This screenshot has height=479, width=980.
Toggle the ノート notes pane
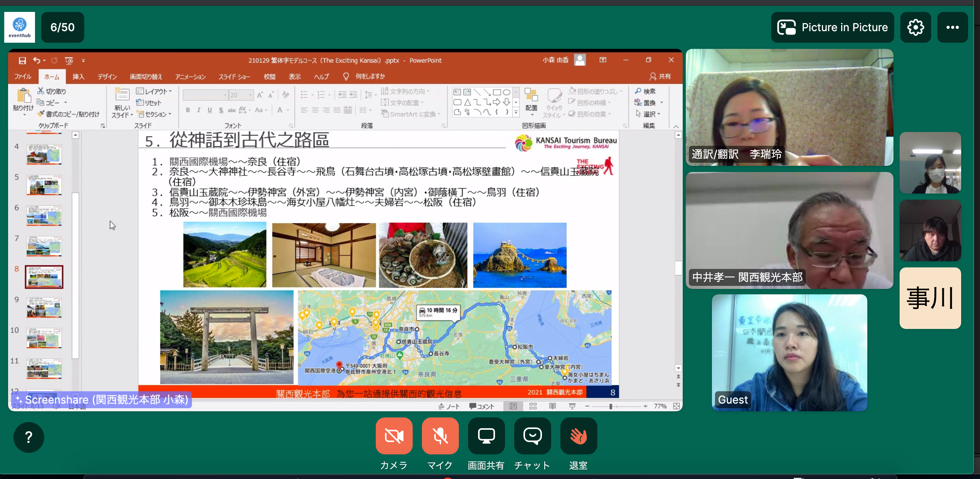click(x=449, y=406)
